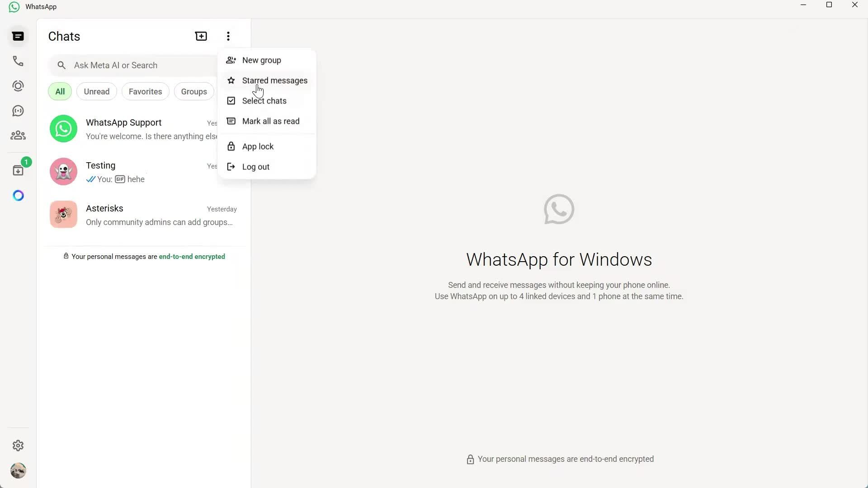The width and height of the screenshot is (868, 488).
Task: Open Communities in the sidebar
Action: 18,136
